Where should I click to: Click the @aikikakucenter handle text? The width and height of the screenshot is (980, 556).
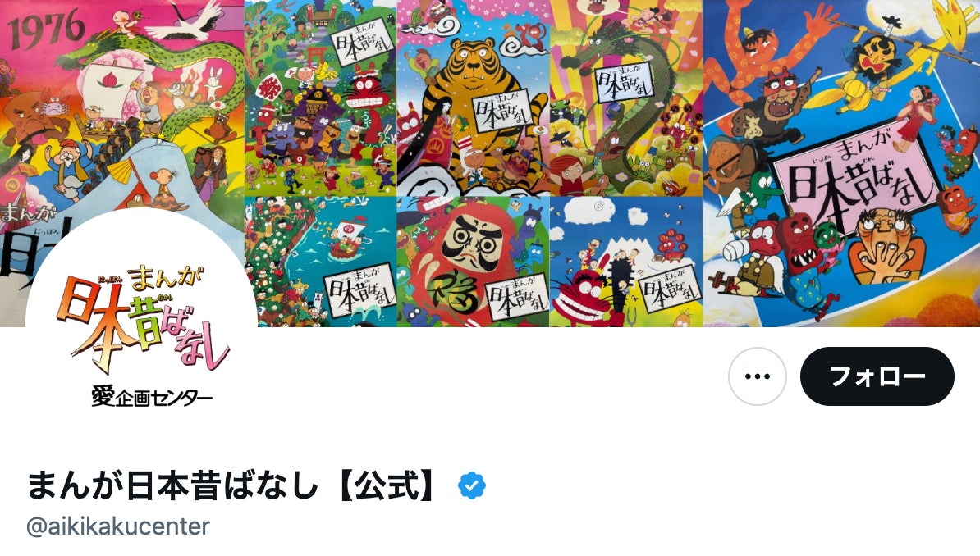[118, 526]
